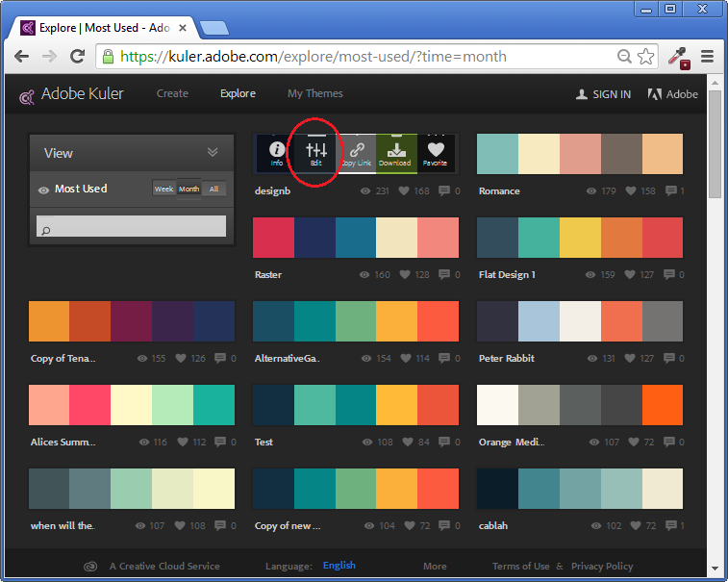
Task: Click the SIGN IN link
Action: [x=604, y=94]
